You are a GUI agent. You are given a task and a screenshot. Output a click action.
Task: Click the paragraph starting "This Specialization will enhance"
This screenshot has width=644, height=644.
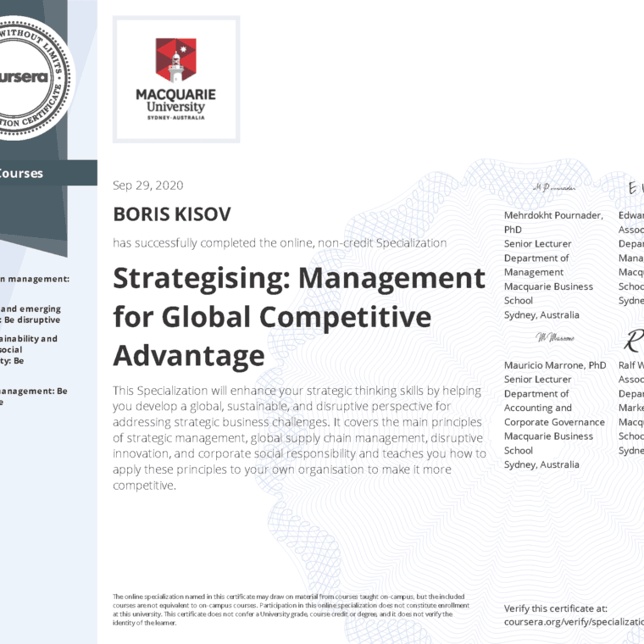tap(299, 438)
